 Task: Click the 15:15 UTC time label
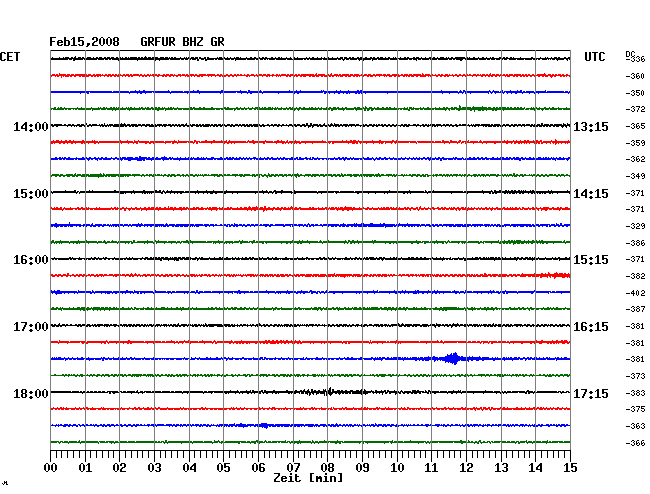(x=591, y=260)
